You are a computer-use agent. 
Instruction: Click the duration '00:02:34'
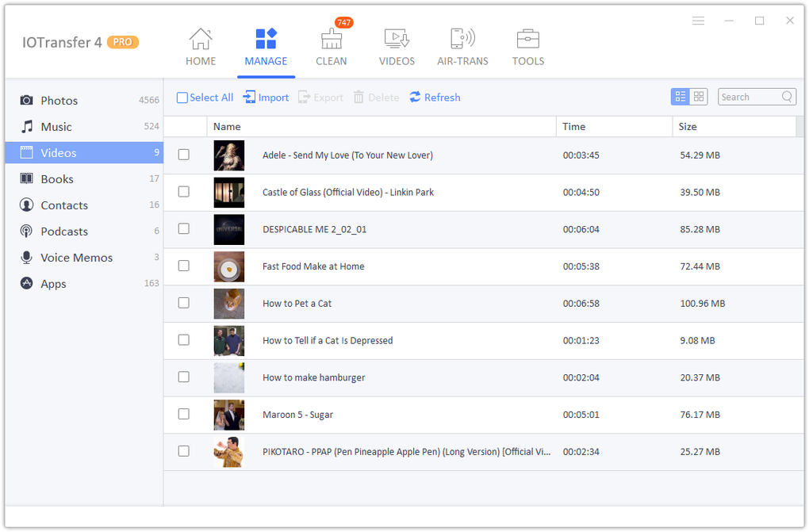click(x=581, y=452)
